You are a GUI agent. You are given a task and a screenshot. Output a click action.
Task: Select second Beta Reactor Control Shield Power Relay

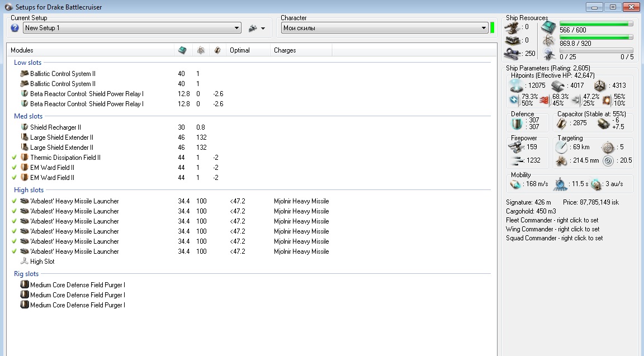pos(87,104)
